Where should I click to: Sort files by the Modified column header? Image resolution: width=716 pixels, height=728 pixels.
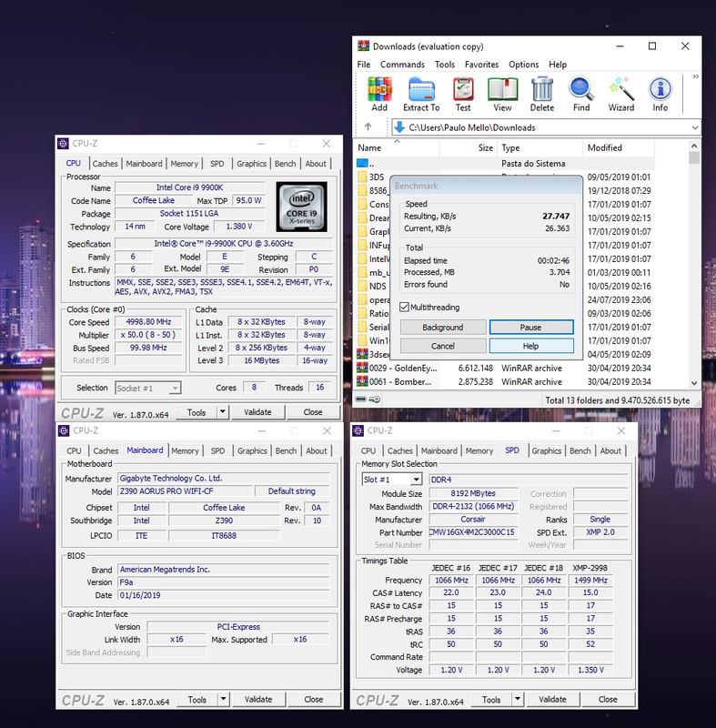point(619,147)
